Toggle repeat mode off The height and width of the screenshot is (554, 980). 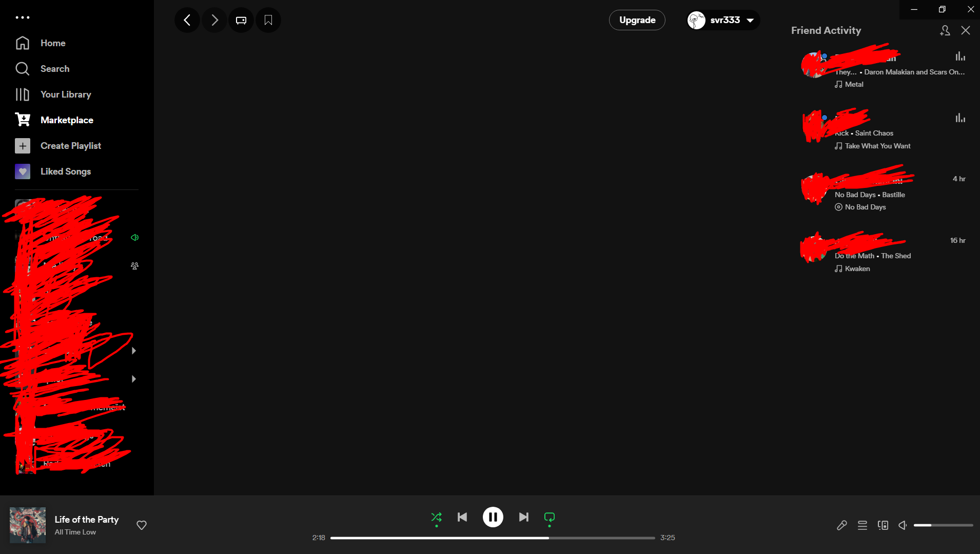coord(548,517)
